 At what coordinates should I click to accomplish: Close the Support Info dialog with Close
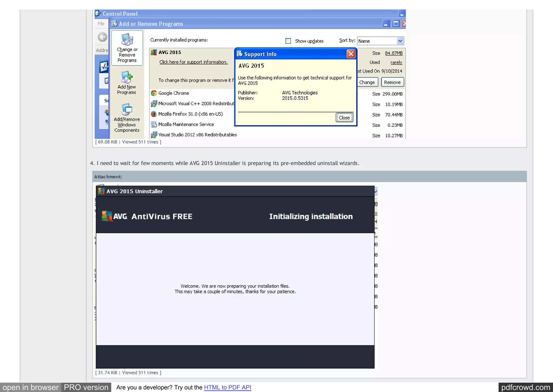tap(344, 118)
